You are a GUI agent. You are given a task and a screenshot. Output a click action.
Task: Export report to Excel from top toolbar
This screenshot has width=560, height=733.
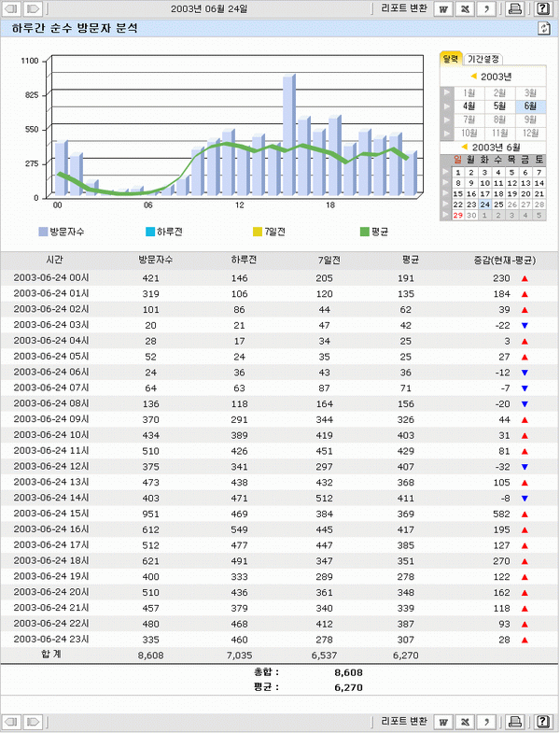pos(465,9)
